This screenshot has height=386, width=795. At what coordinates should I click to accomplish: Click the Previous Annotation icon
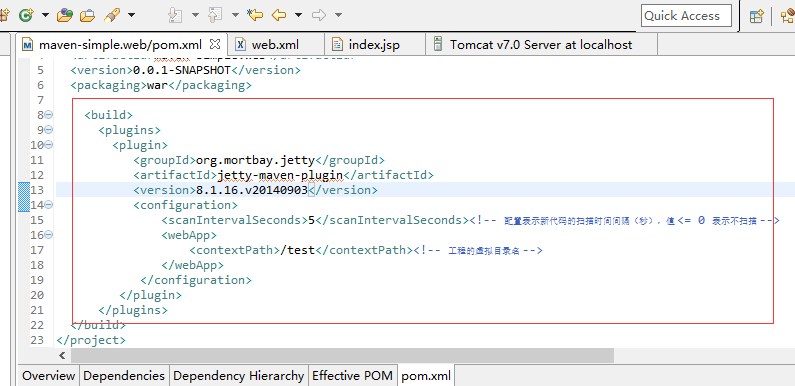pyautogui.click(x=215, y=15)
